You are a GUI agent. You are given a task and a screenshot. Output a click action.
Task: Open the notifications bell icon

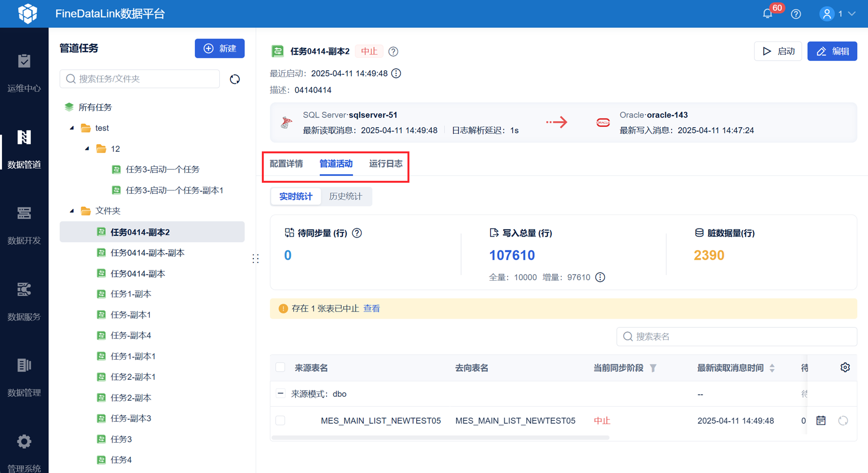(x=768, y=14)
